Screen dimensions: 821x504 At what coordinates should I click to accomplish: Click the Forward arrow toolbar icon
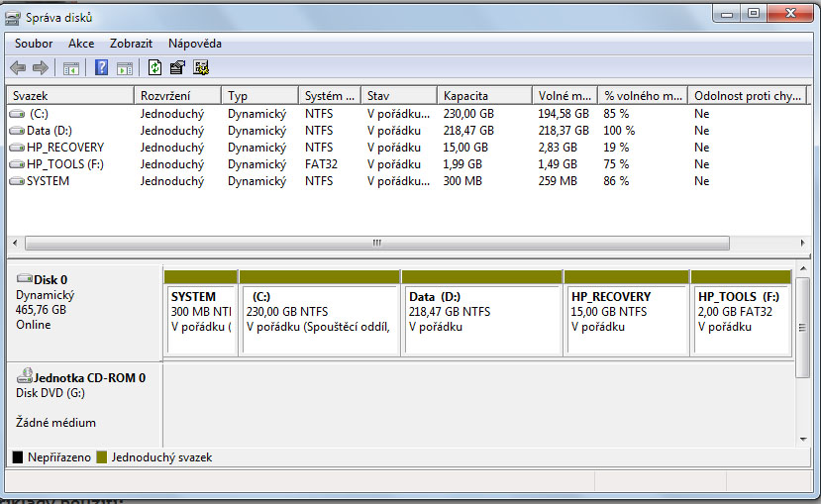click(x=41, y=67)
